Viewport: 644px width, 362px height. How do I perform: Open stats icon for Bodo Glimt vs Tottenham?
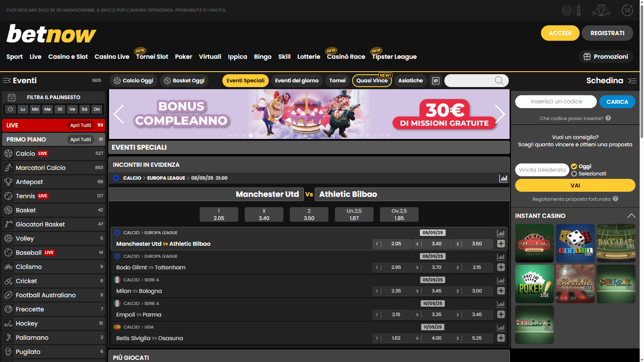coord(501,257)
